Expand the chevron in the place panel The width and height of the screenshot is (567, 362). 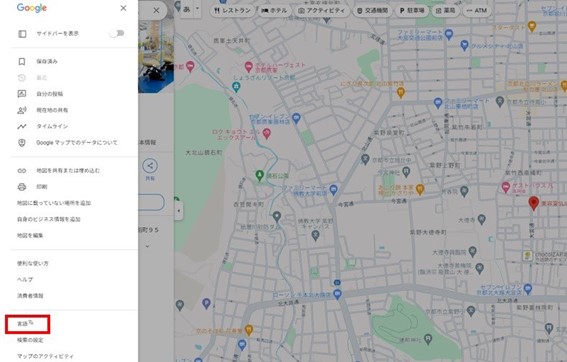148,246
